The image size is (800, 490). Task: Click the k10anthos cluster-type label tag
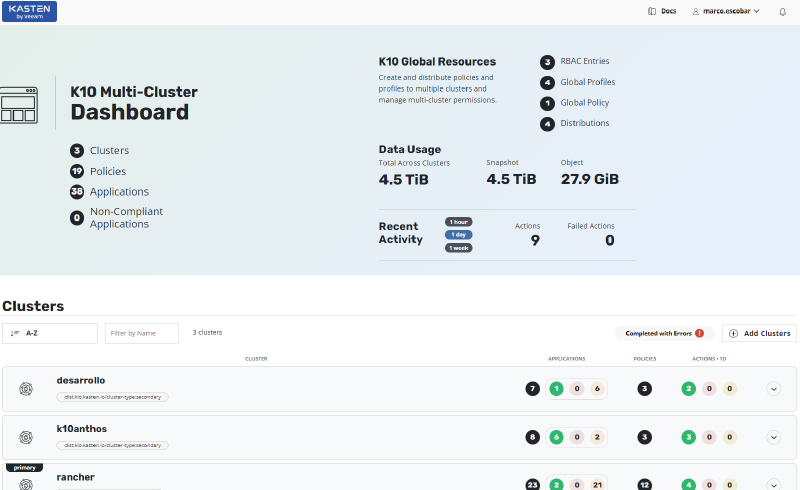click(x=112, y=445)
